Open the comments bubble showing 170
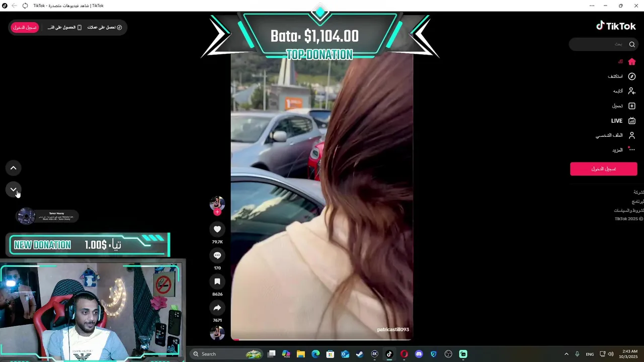This screenshot has width=644, height=362. click(x=217, y=255)
